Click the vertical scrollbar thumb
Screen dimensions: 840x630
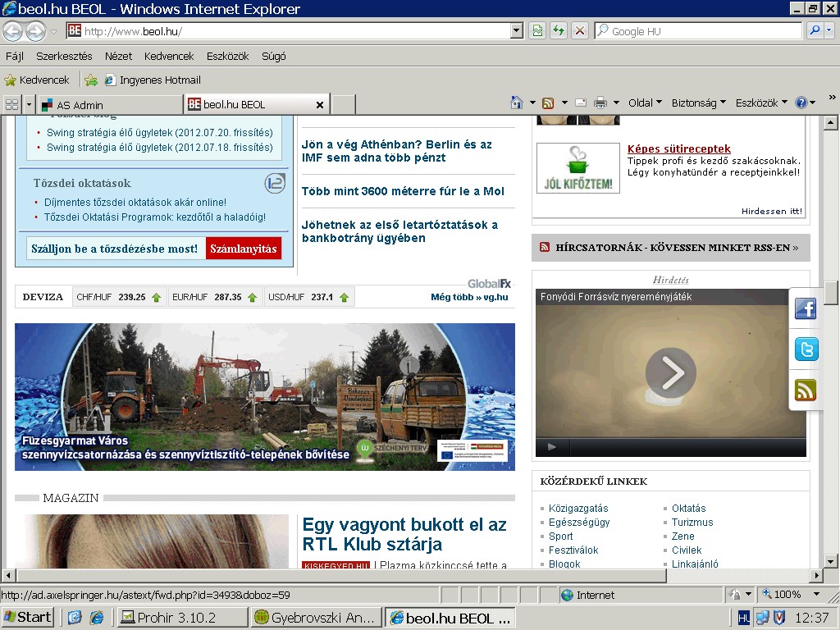830,292
